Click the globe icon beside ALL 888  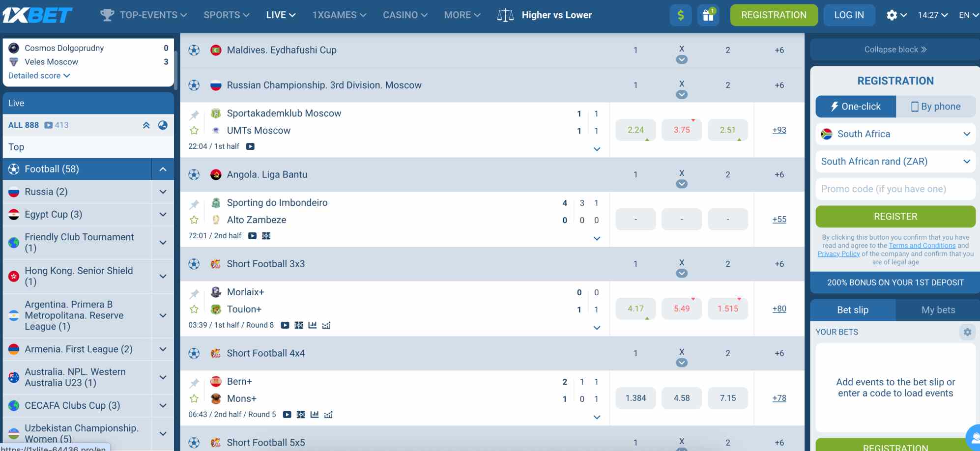[163, 125]
